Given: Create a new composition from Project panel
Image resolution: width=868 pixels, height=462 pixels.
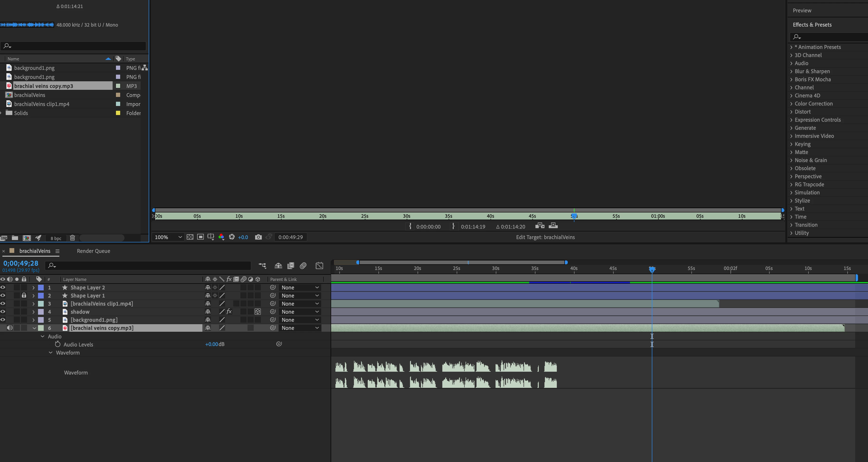Looking at the screenshot, I should (x=27, y=238).
